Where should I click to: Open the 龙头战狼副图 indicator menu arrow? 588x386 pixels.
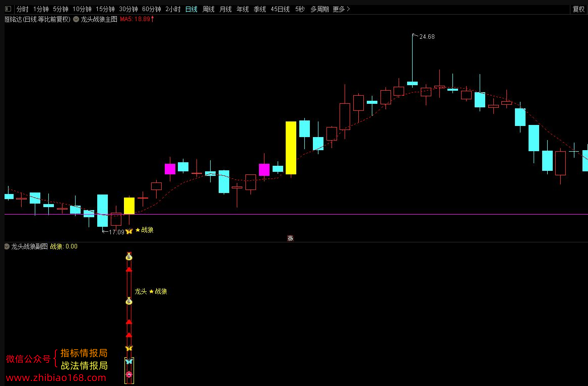7,246
